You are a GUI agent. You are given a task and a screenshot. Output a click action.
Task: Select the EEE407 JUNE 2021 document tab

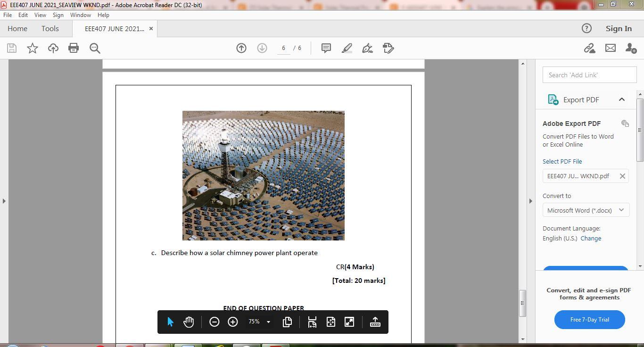[x=115, y=29]
